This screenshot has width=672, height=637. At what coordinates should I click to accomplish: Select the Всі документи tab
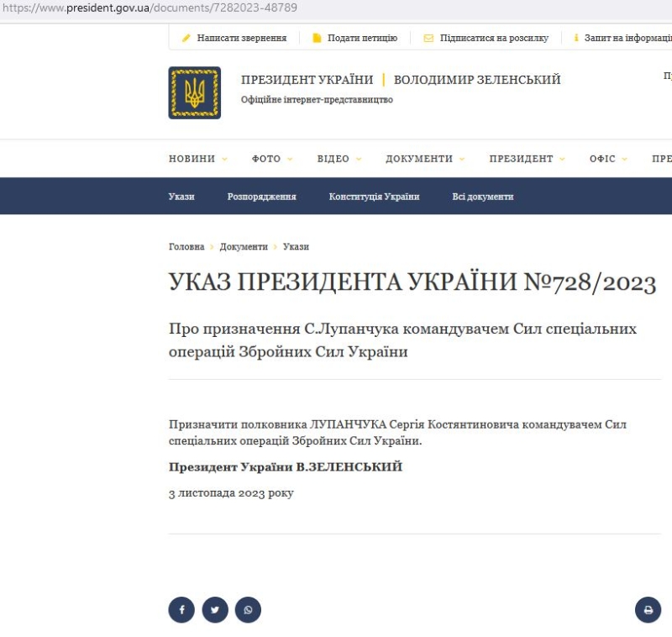(x=482, y=197)
